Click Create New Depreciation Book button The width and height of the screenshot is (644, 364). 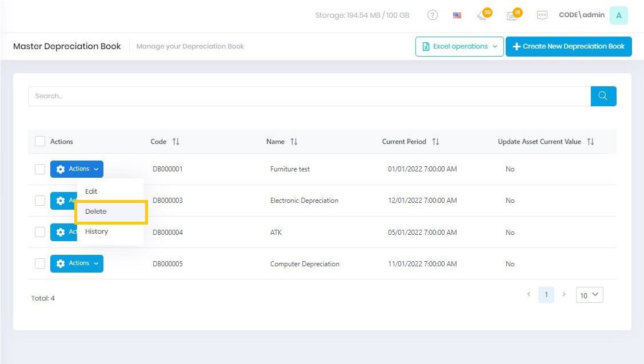(568, 47)
